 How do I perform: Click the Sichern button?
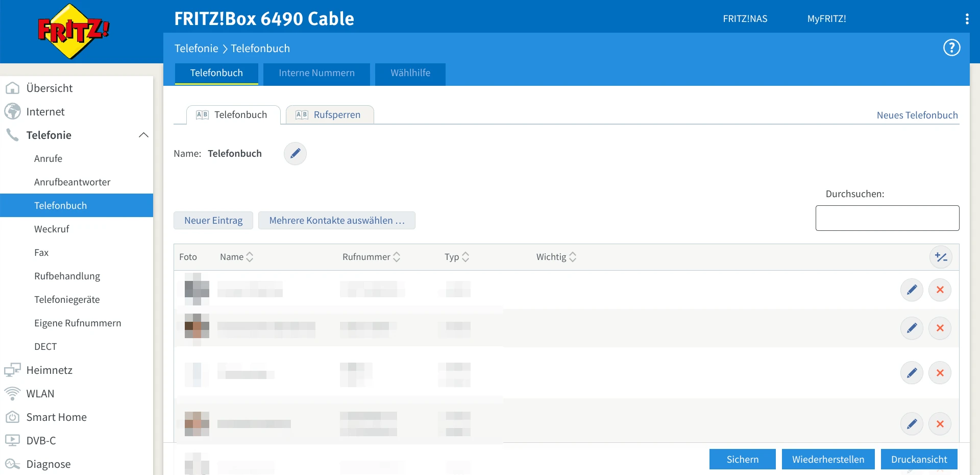click(743, 459)
